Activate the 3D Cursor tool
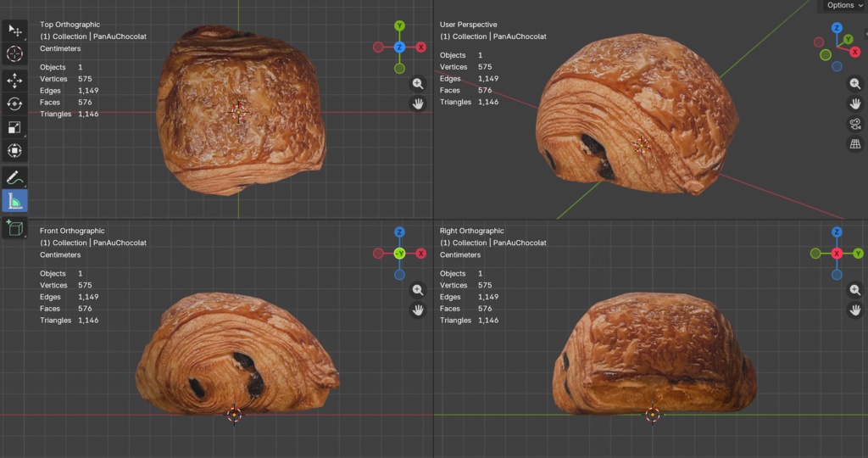The image size is (868, 458). [x=14, y=53]
